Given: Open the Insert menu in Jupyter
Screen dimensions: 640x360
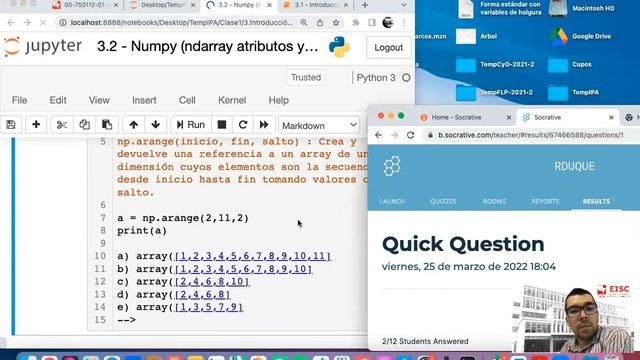Looking at the screenshot, I should 144,100.
